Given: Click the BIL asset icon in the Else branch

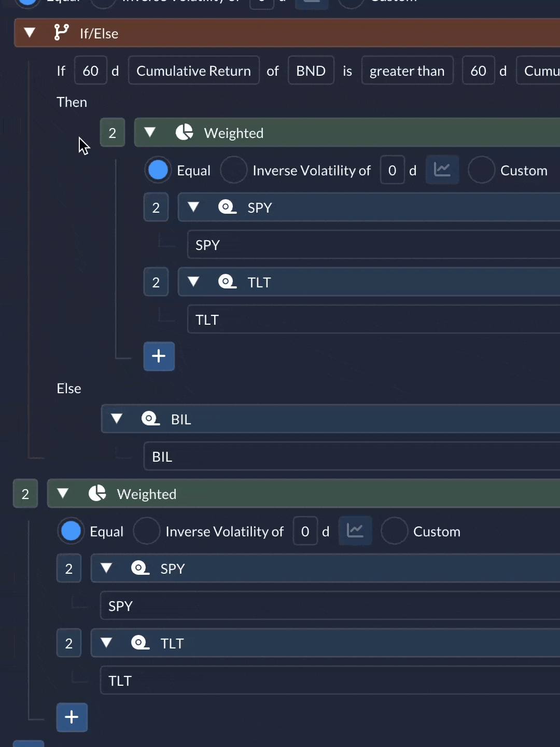Looking at the screenshot, I should (150, 419).
